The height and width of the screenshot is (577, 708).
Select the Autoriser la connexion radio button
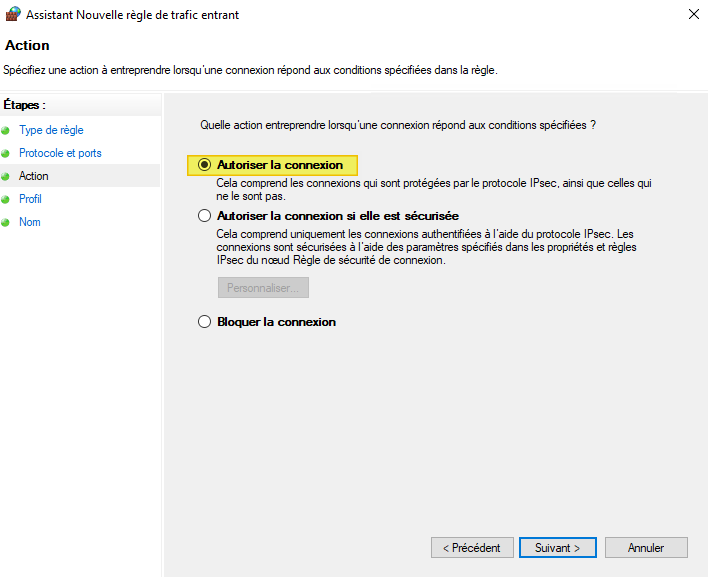pos(205,165)
